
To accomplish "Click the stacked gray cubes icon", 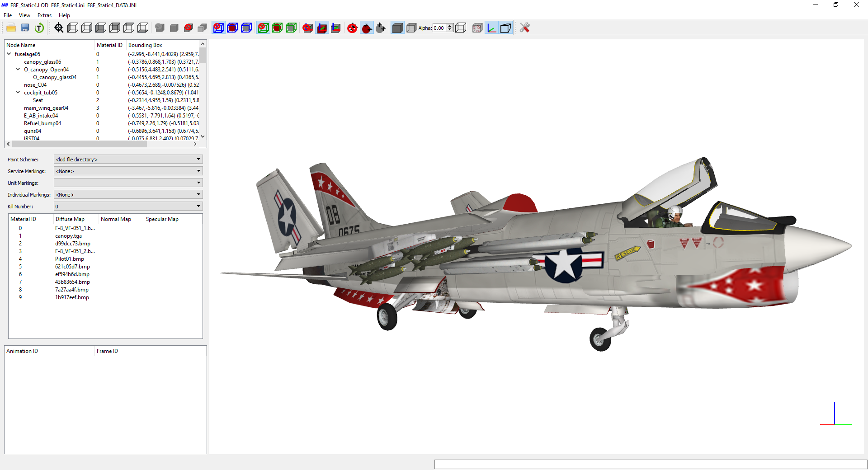I will [203, 28].
